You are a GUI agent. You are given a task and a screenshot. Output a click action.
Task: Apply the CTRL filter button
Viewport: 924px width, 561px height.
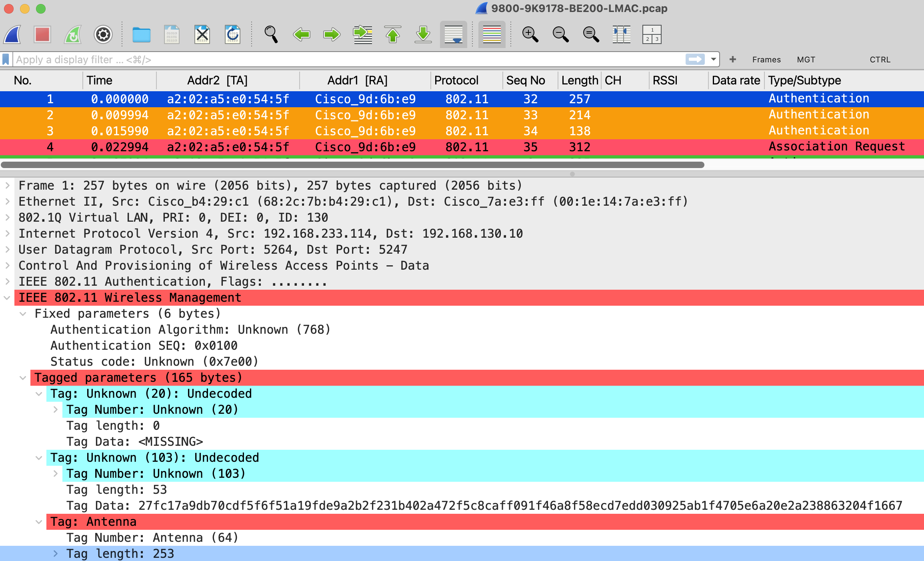click(x=880, y=60)
